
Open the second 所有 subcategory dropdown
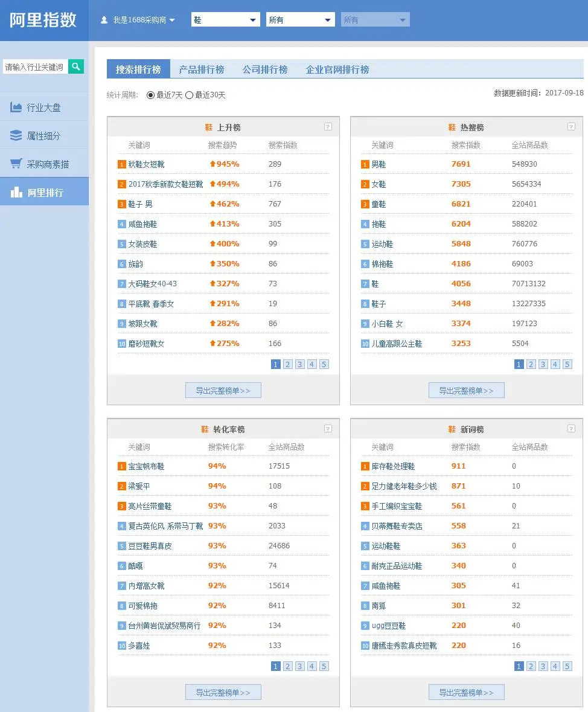pyautogui.click(x=300, y=20)
